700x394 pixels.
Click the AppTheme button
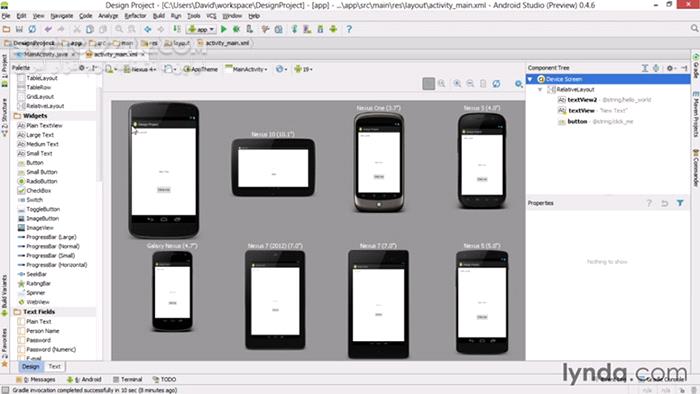pos(201,69)
